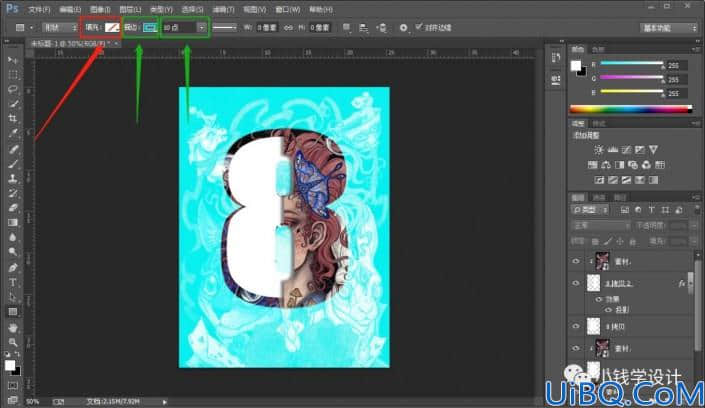Select the Blur tool

(13, 237)
